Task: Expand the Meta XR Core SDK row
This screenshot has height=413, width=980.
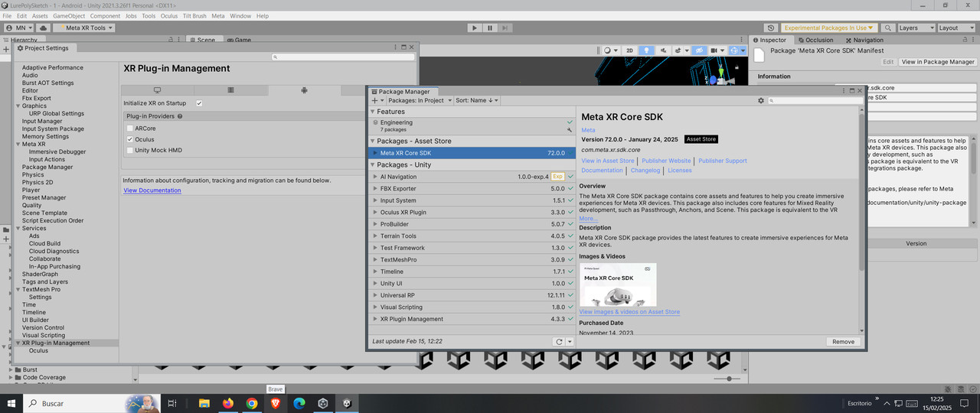Action: pyautogui.click(x=374, y=153)
